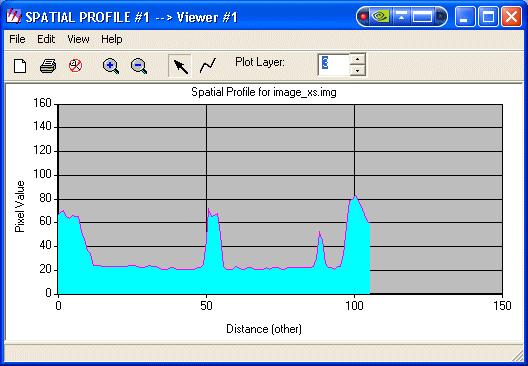Increase the Plot Layer value

(358, 59)
